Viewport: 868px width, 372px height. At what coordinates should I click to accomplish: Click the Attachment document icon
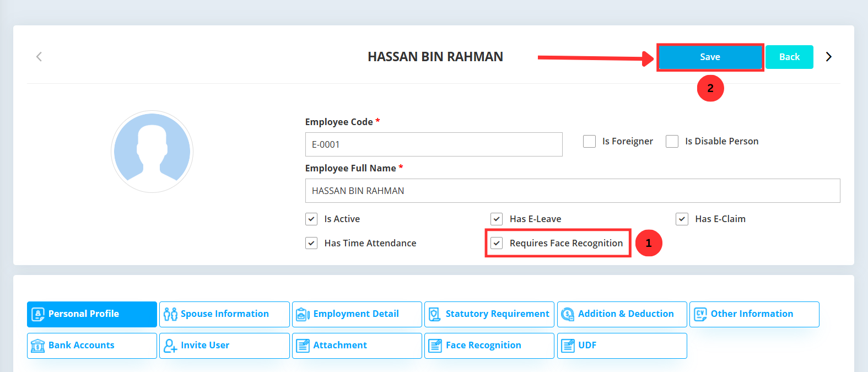(303, 346)
